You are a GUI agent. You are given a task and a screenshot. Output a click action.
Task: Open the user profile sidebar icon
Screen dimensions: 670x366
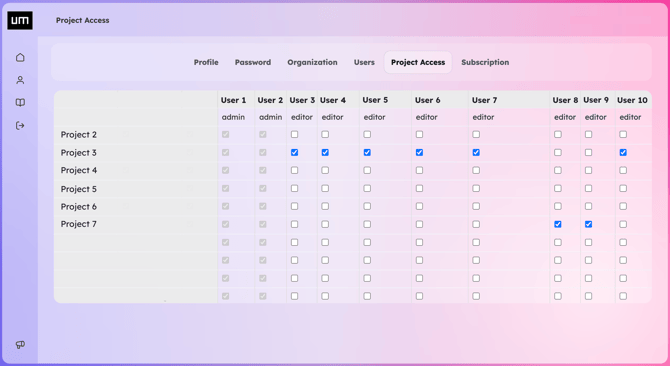point(20,80)
